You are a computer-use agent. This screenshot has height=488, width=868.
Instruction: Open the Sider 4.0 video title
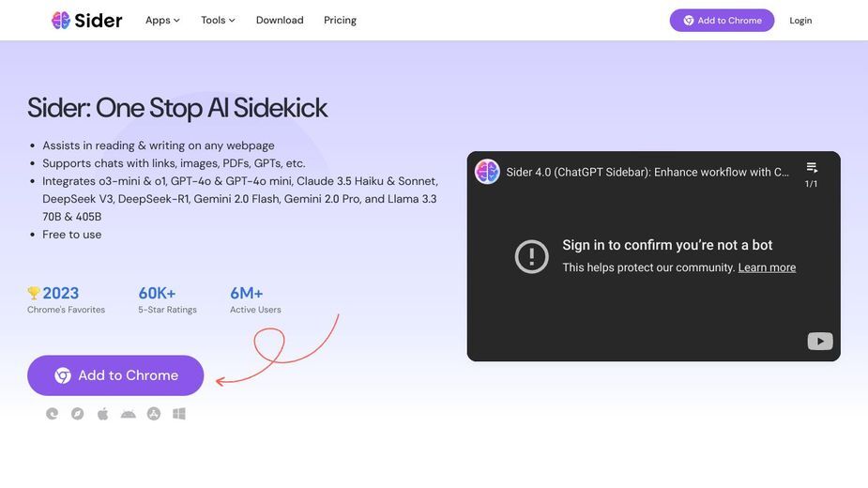coord(647,173)
